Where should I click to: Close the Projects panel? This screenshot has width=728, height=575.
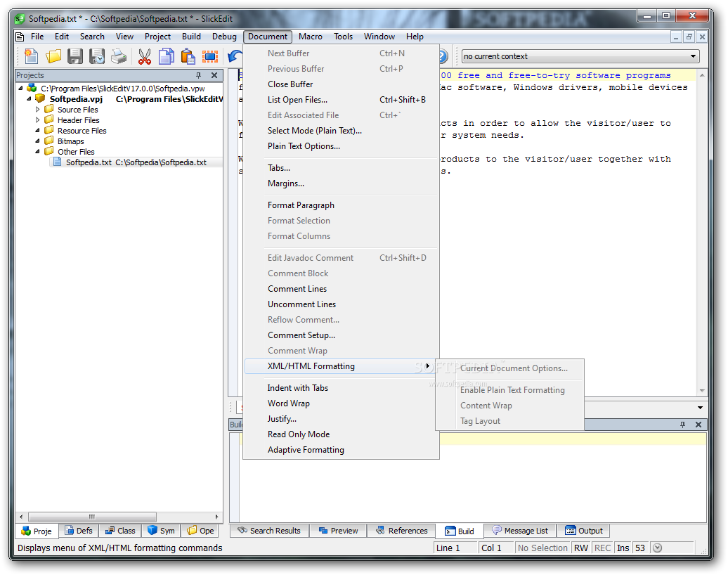(214, 75)
